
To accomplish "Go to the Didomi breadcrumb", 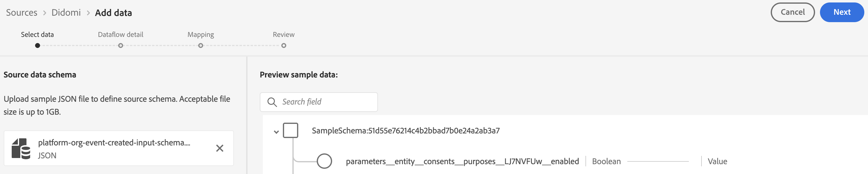I will [66, 13].
